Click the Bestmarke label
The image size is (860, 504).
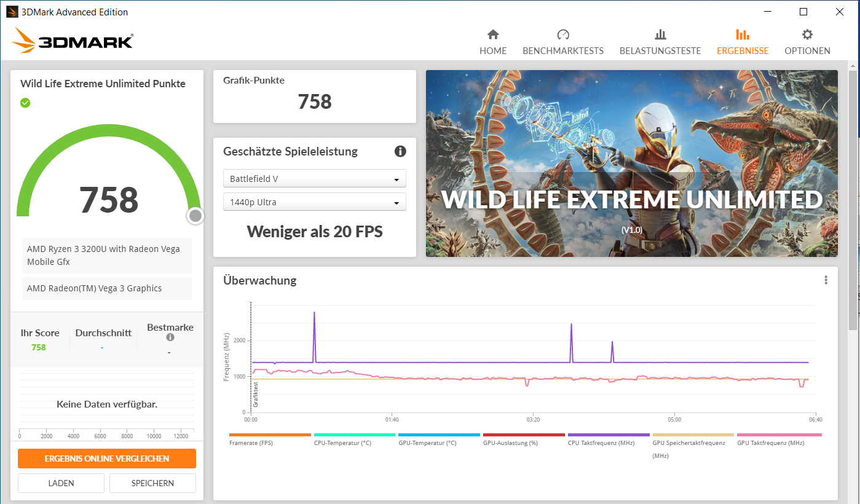(x=170, y=328)
